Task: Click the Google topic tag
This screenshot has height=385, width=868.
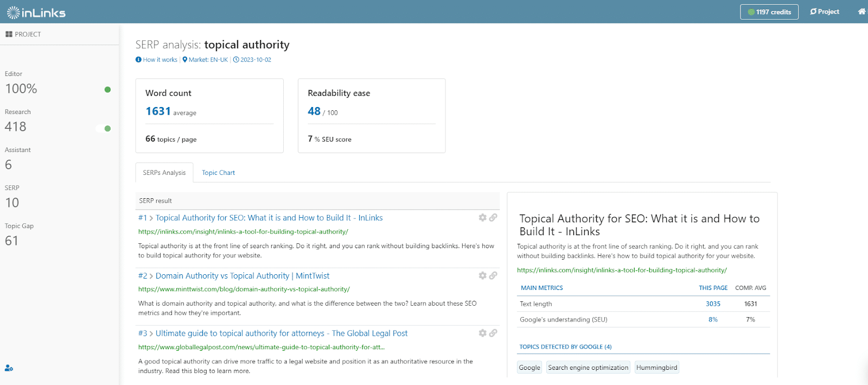Action: (529, 368)
